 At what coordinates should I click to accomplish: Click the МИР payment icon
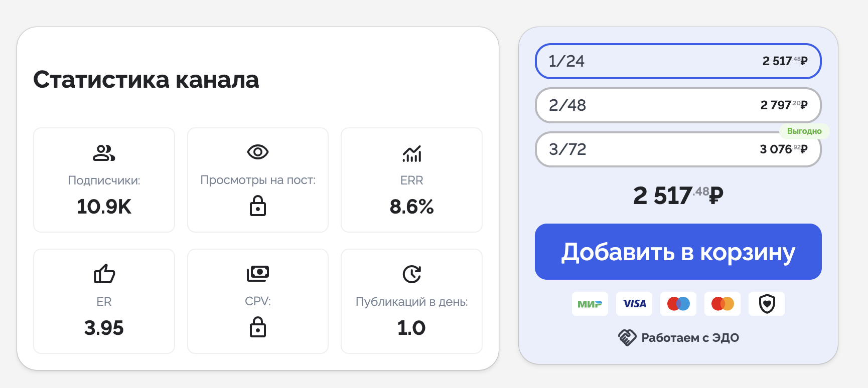tap(590, 304)
